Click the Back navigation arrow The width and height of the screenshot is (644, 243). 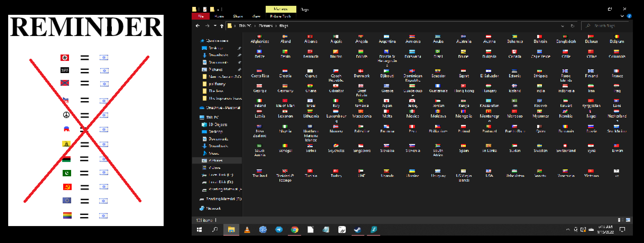pyautogui.click(x=198, y=26)
